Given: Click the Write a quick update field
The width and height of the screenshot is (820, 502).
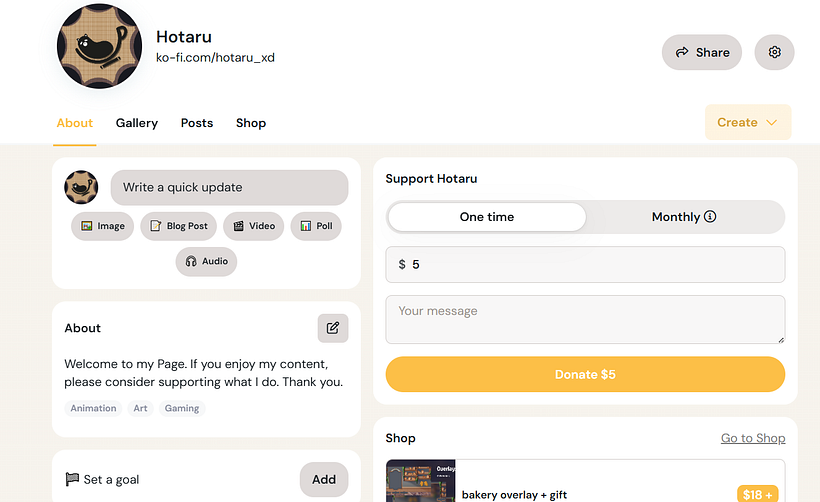Looking at the screenshot, I should [x=229, y=187].
